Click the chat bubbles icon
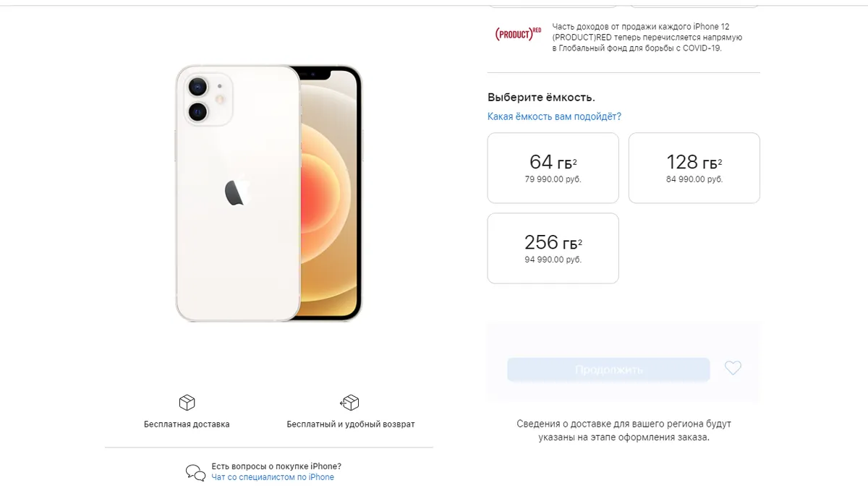Viewport: 868px width, 496px height. [195, 472]
